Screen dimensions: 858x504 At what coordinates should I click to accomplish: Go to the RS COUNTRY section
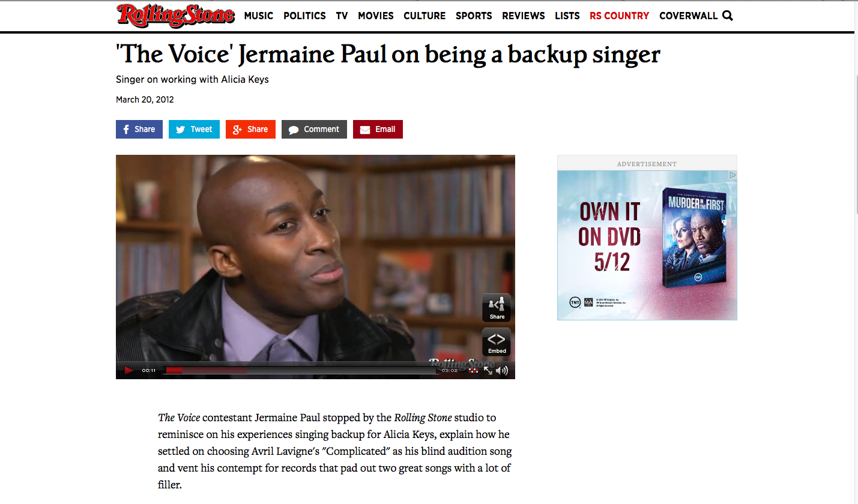pos(619,16)
